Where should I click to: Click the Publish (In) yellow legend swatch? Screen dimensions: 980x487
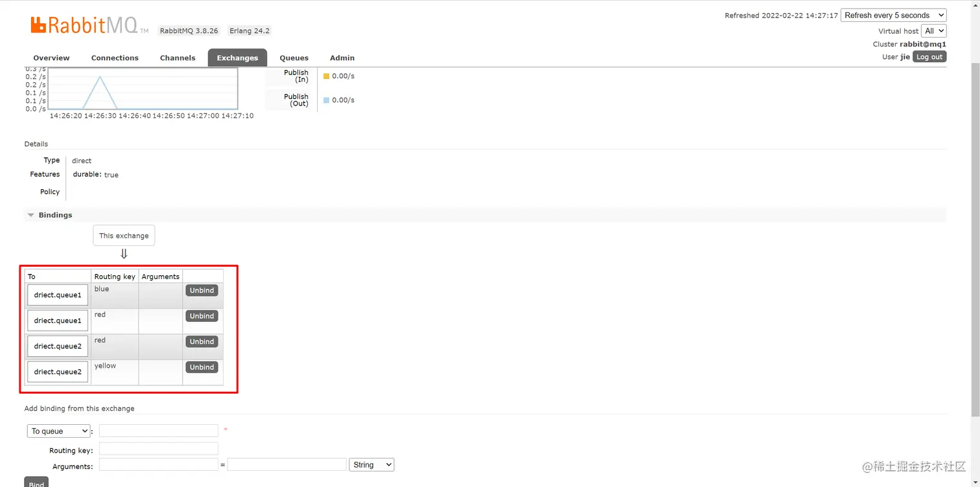click(326, 76)
